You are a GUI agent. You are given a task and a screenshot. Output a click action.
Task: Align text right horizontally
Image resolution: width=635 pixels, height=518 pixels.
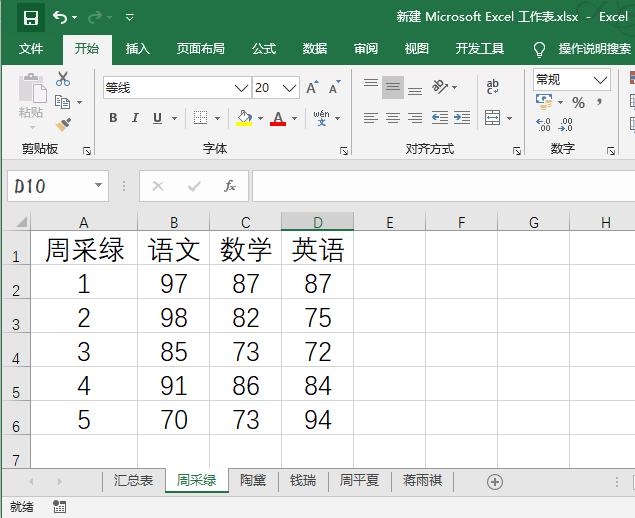pos(415,118)
